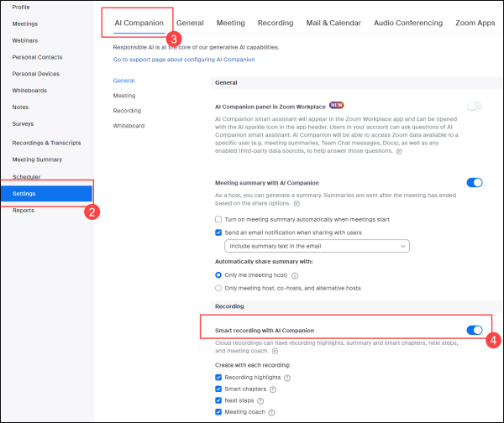This screenshot has width=504, height=423.
Task: Jump to Whiteboard section in settings list
Action: tap(129, 126)
